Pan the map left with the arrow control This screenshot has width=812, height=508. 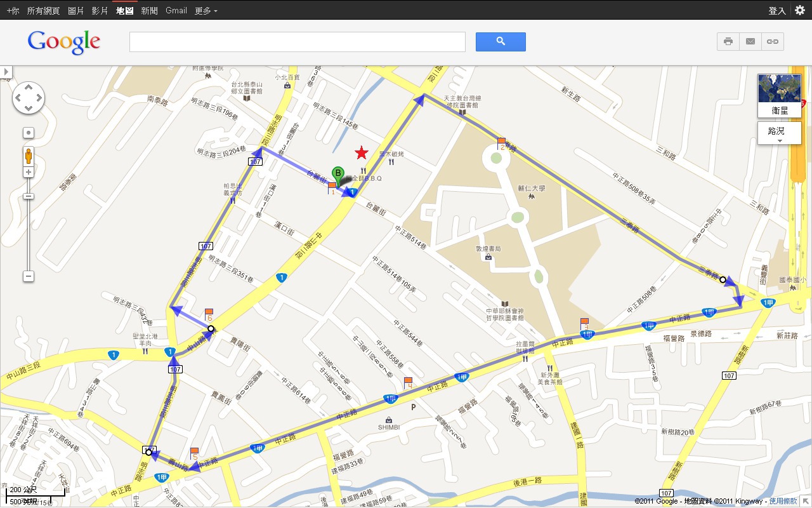point(18,98)
